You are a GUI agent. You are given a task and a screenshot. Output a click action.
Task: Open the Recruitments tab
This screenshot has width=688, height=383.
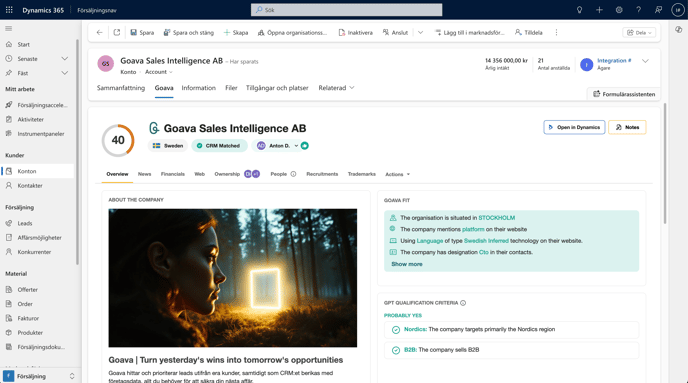[322, 174]
